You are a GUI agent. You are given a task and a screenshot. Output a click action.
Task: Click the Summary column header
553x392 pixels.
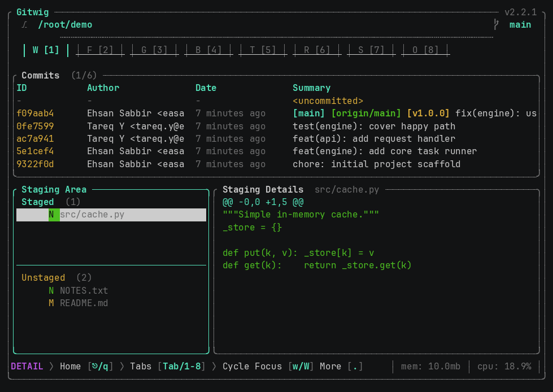coord(311,88)
